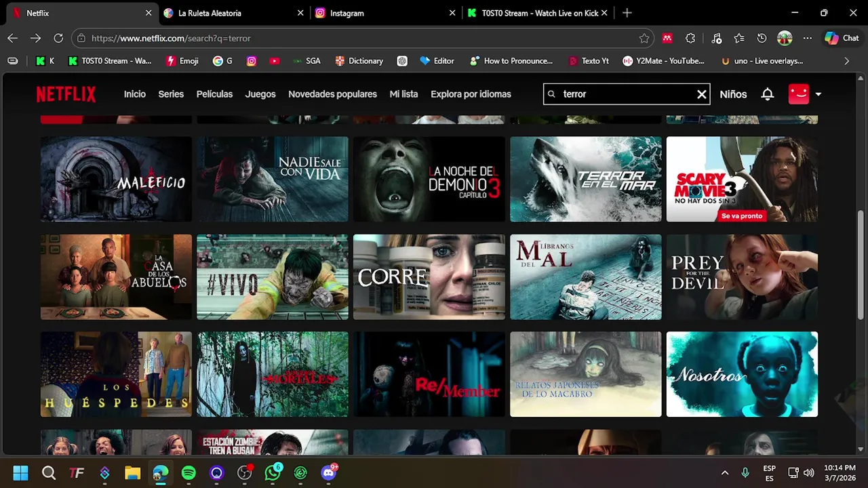Open the Series section
Image resolution: width=868 pixels, height=488 pixels.
[171, 94]
